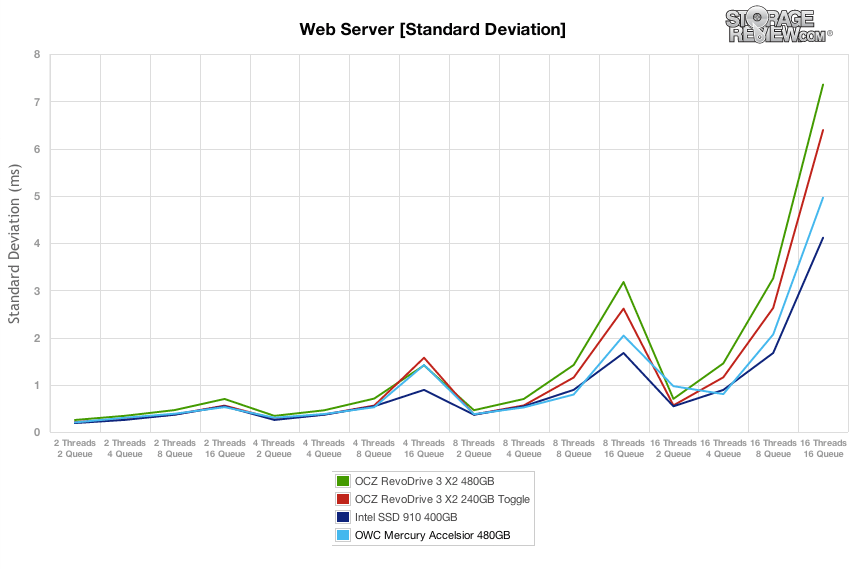Click the '2 Threads 4 Queue' axis label
Image resolution: width=850 pixels, height=569 pixels.
[x=125, y=449]
